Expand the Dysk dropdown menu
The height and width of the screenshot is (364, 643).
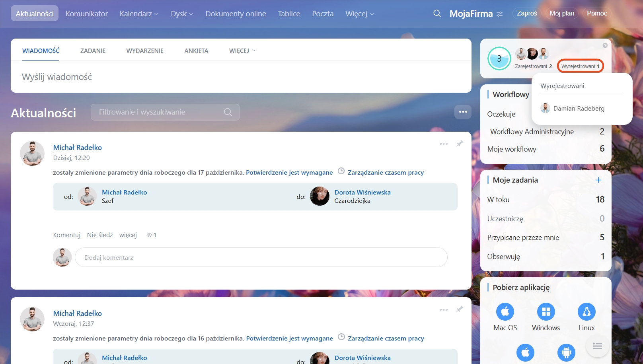tap(181, 14)
